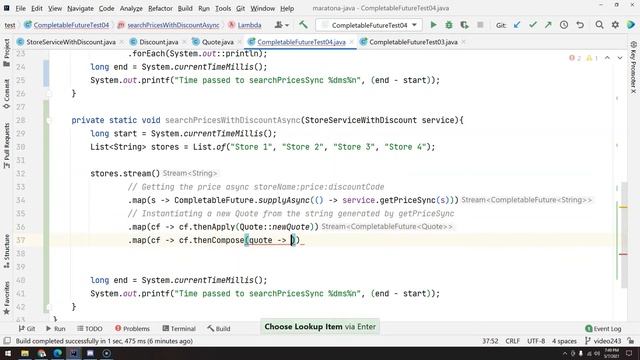Viewport: 640px width, 360px height.
Task: Open Microsoft Edge from the taskbar
Action: [x=58, y=353]
